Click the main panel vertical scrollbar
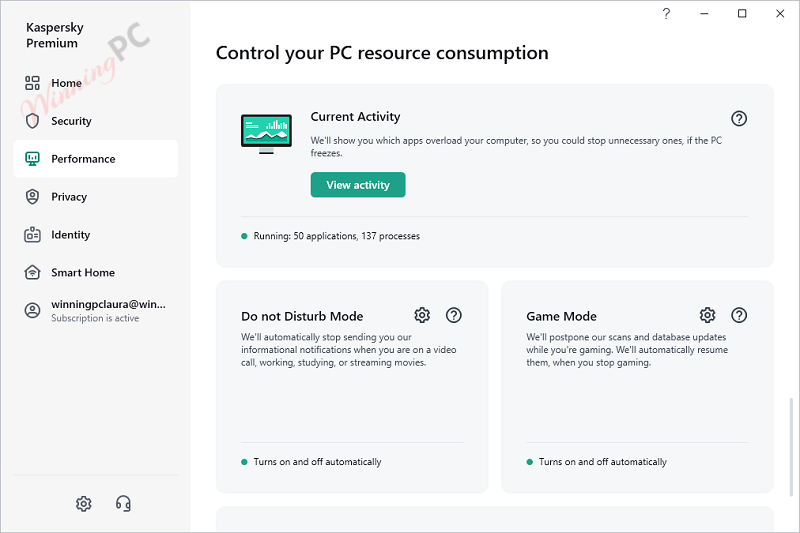The height and width of the screenshot is (533, 800). (791, 447)
